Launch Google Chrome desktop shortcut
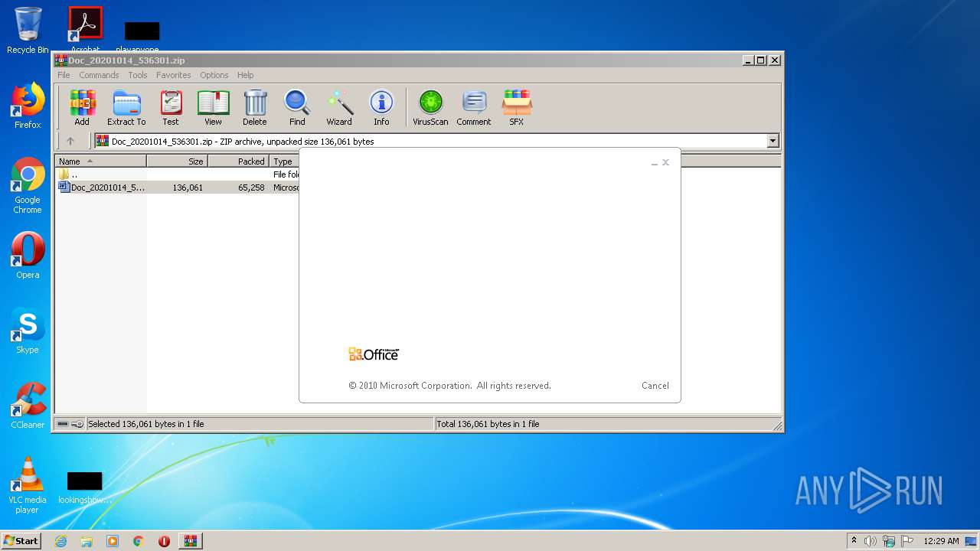 coord(28,185)
